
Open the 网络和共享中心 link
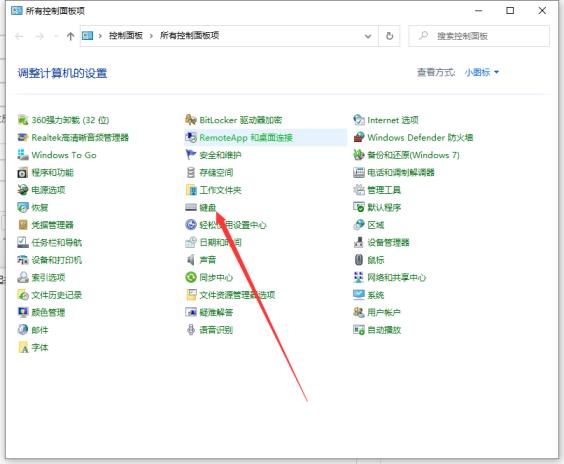click(396, 277)
